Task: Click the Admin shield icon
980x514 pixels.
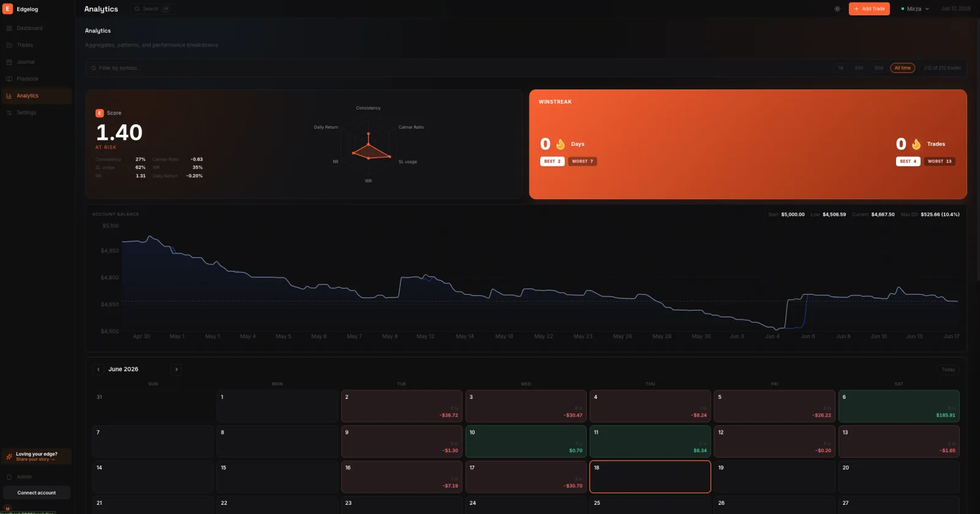Action: [9, 477]
